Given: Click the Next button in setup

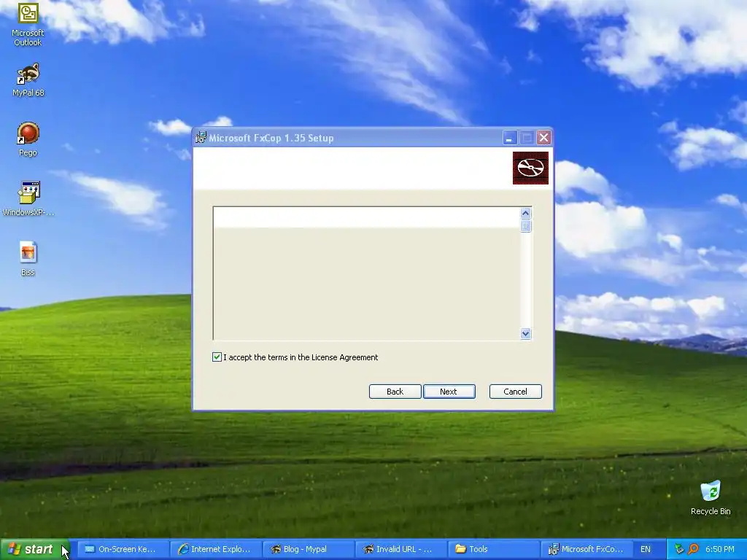Looking at the screenshot, I should [x=449, y=392].
